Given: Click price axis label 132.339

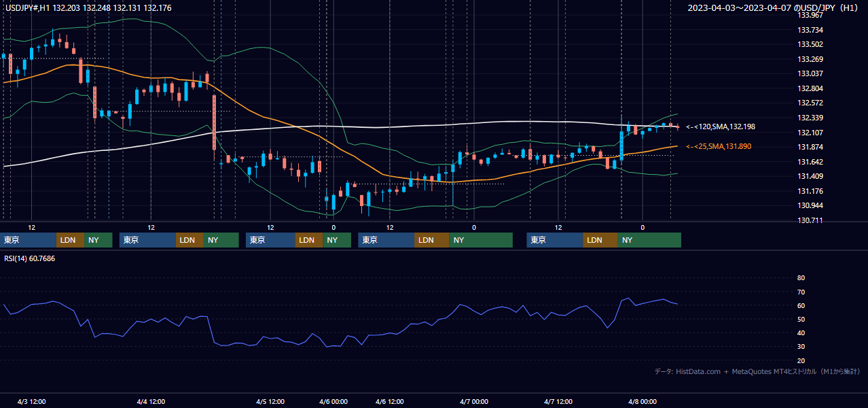Looking at the screenshot, I should [x=810, y=118].
